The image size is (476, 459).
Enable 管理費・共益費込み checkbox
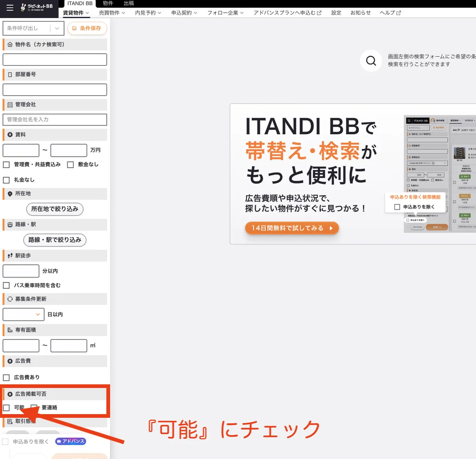[6, 164]
